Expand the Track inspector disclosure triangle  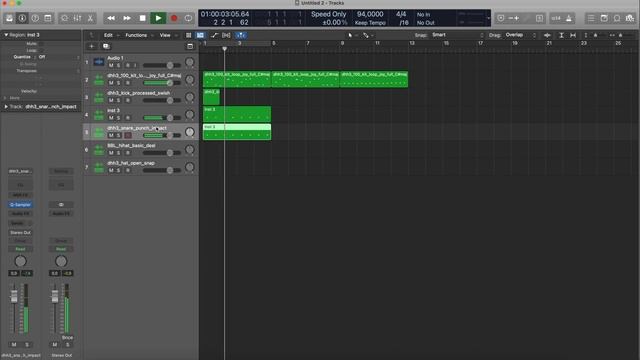(6, 107)
